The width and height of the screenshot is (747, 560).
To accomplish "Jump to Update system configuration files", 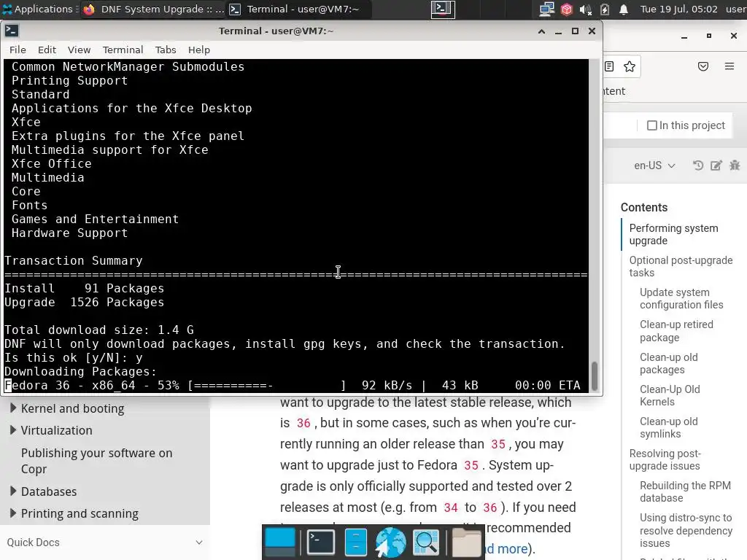I will pos(681,298).
